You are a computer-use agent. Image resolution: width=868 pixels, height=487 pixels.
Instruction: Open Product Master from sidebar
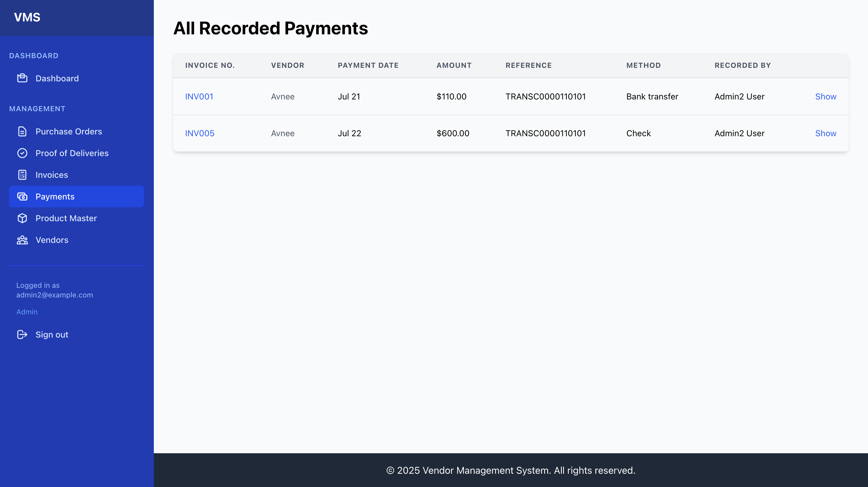point(66,218)
